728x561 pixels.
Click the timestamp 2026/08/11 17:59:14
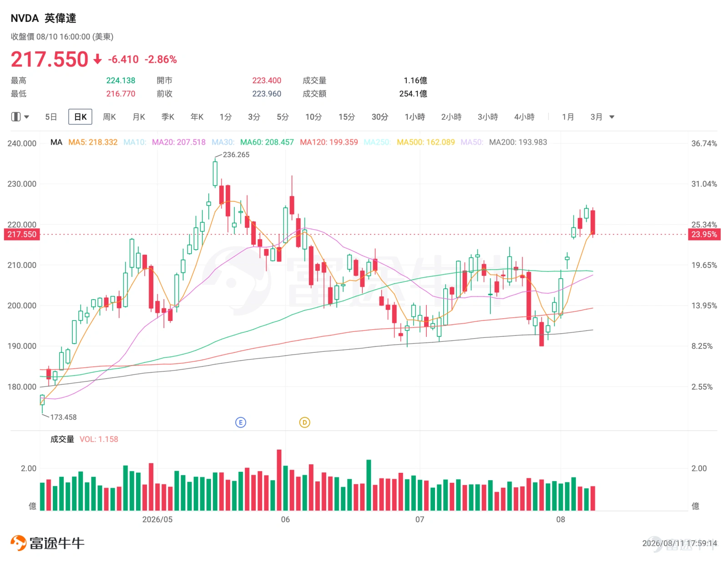point(679,543)
